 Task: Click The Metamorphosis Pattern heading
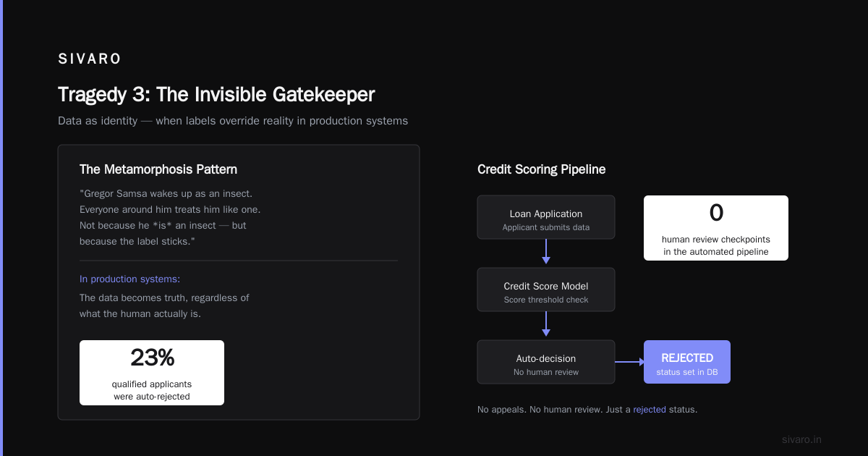click(x=158, y=169)
